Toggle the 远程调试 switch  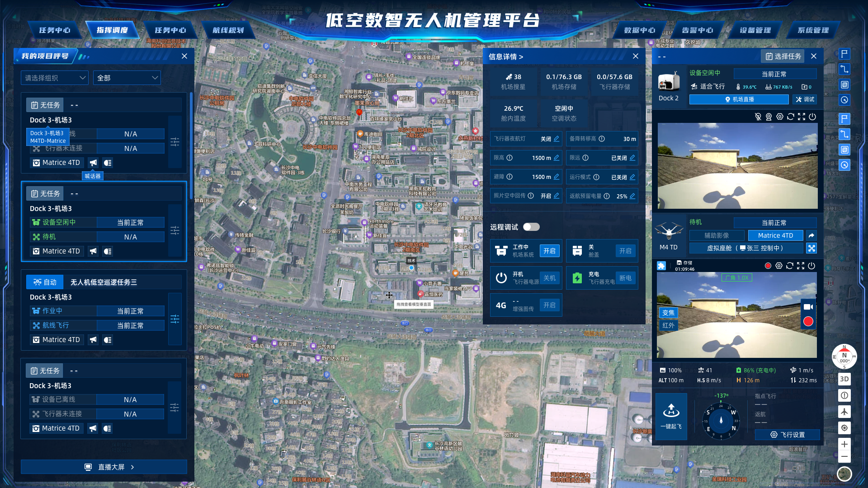coord(531,227)
